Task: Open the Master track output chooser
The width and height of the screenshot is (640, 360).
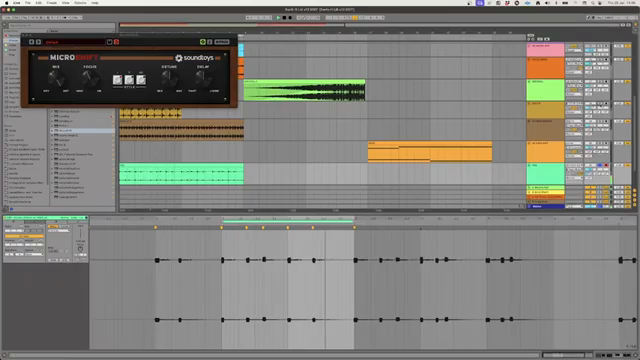Action: point(574,207)
